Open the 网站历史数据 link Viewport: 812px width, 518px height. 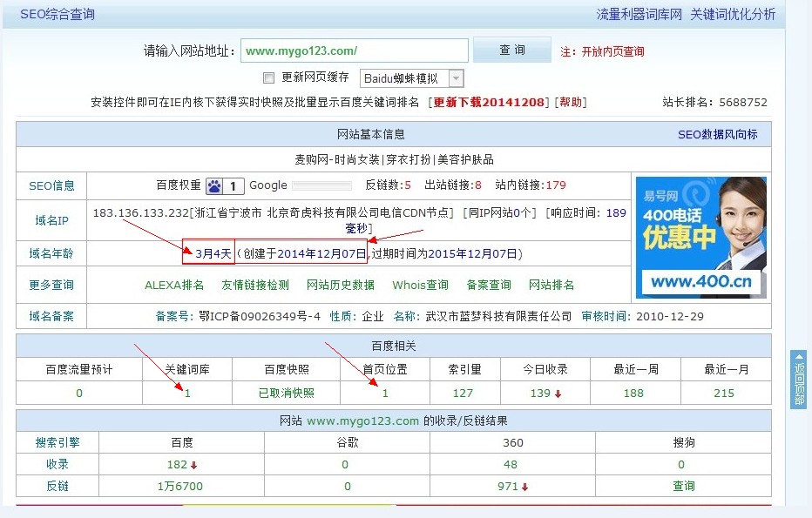pos(341,286)
